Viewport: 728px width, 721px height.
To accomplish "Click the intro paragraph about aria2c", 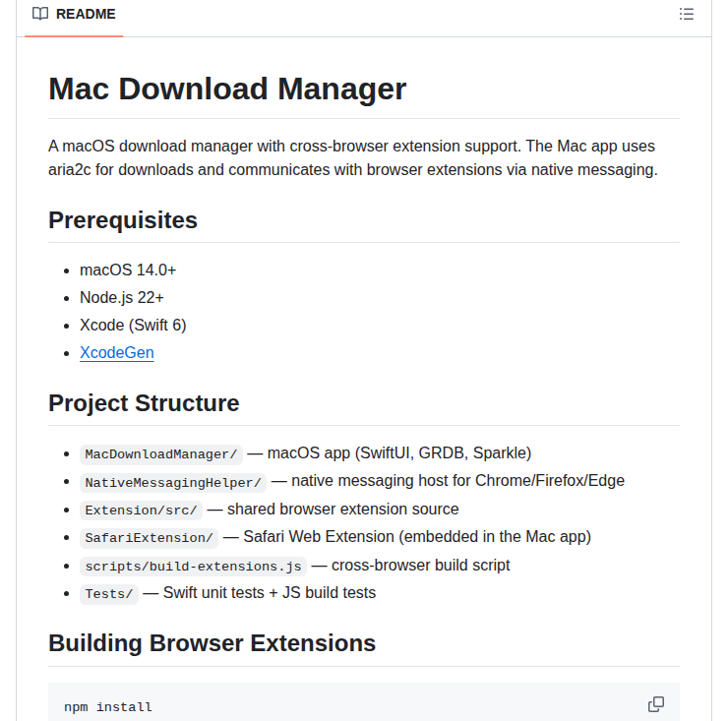I will tap(353, 157).
